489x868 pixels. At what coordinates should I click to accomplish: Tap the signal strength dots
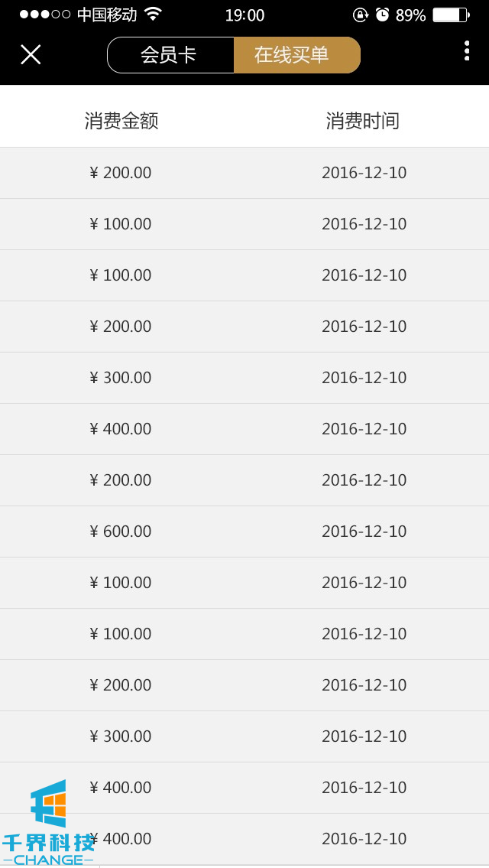44,15
